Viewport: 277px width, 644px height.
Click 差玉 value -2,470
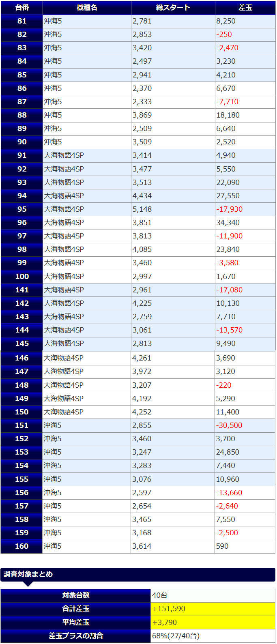(x=228, y=48)
